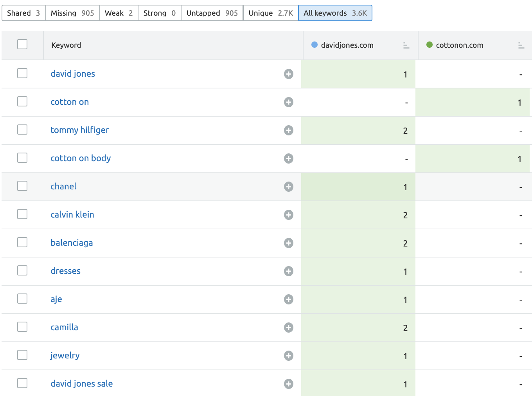Screen dimensions: 532x396
Task: Click the plus icon in 'cotton on body' row
Action: coord(289,158)
